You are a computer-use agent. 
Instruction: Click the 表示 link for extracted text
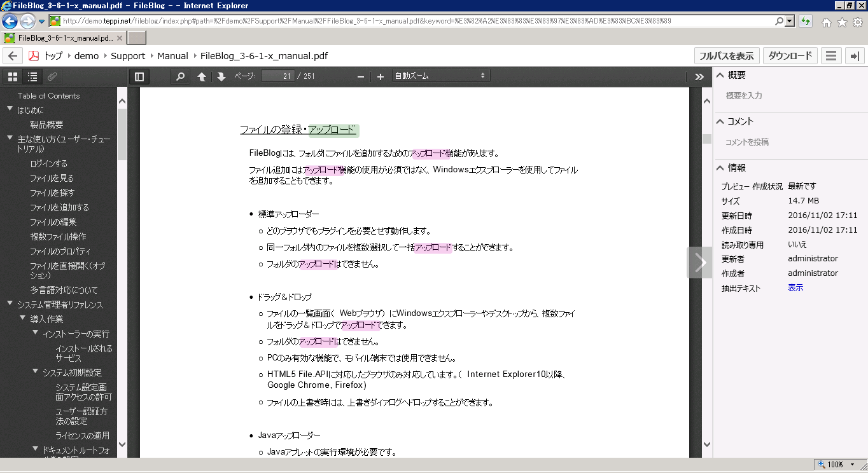point(795,288)
